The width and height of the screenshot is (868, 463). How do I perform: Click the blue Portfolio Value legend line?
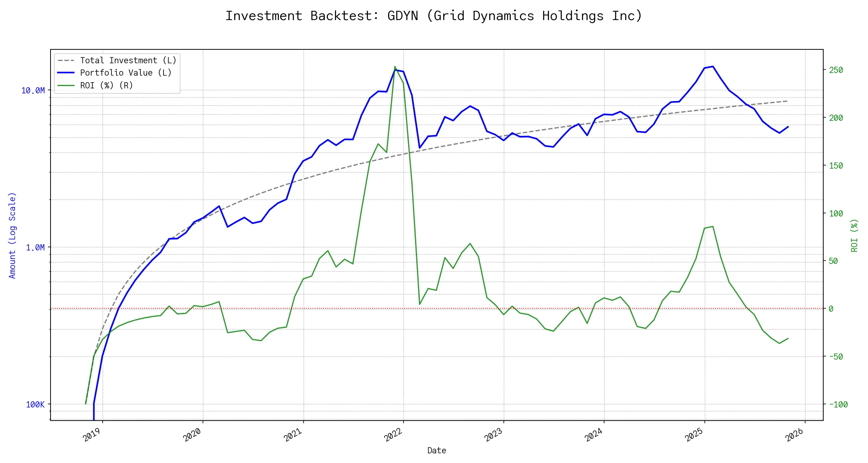click(66, 73)
